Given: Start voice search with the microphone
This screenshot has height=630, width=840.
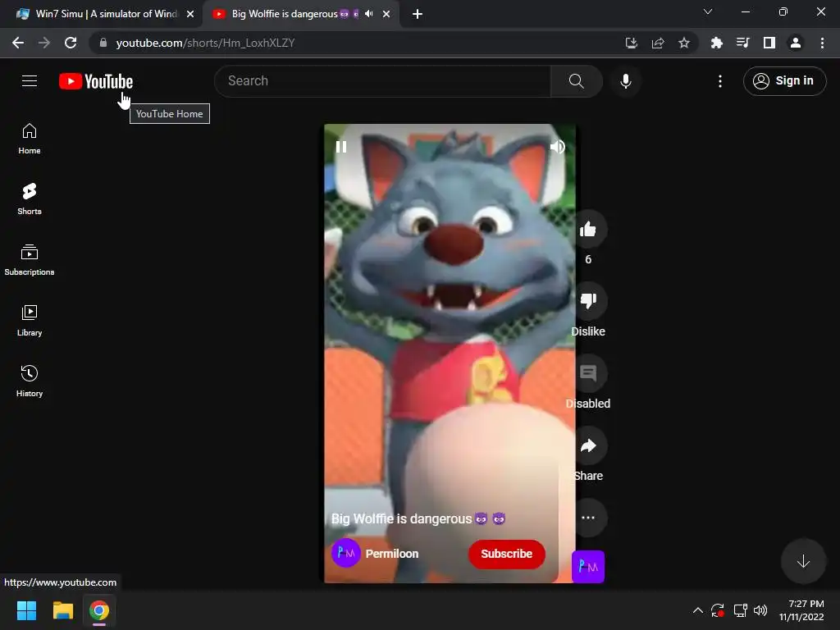Looking at the screenshot, I should click(626, 81).
